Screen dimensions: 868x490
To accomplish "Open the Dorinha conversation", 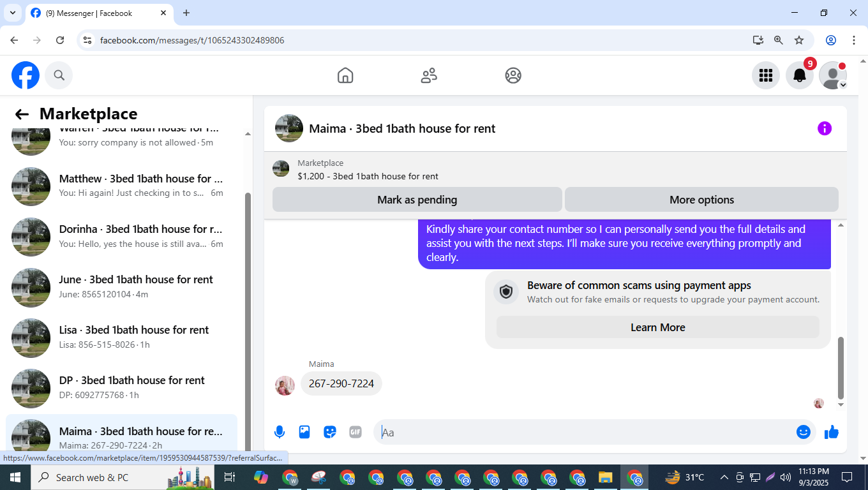I will (x=121, y=236).
